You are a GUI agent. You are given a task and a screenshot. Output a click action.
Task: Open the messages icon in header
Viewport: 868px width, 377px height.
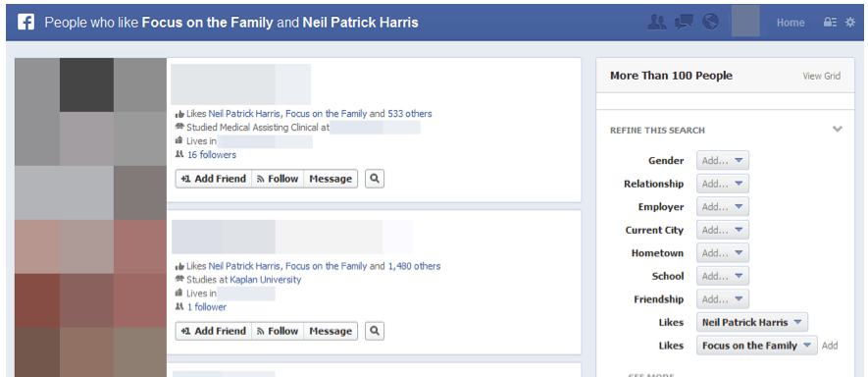[x=685, y=23]
